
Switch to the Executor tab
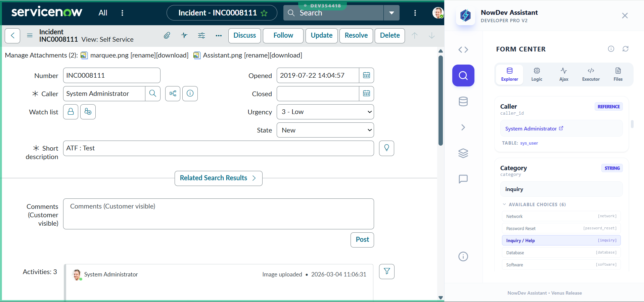pyautogui.click(x=591, y=74)
